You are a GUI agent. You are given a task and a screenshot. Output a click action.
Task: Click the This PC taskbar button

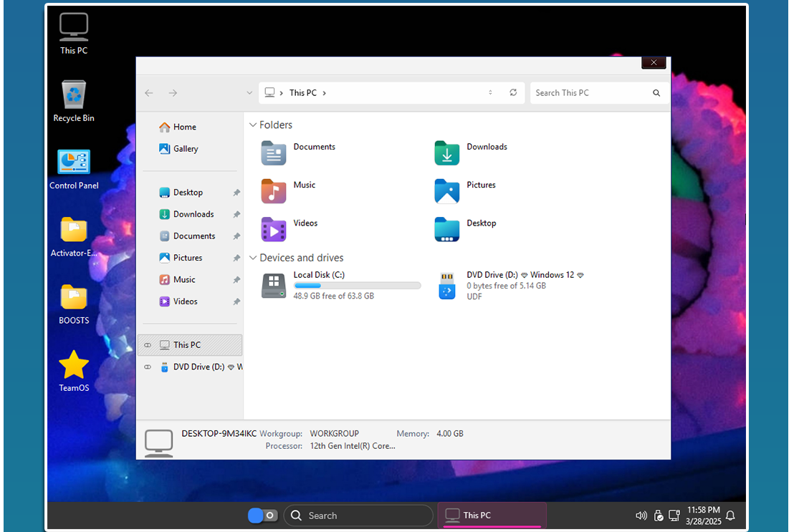point(492,516)
